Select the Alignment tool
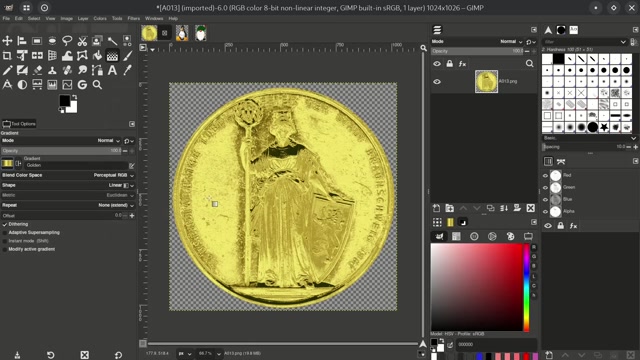 (x=22, y=41)
